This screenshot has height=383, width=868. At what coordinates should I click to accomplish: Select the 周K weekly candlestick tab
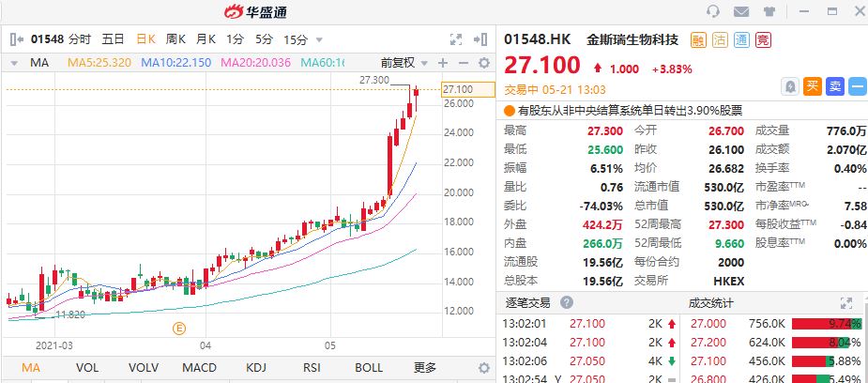tap(176, 39)
